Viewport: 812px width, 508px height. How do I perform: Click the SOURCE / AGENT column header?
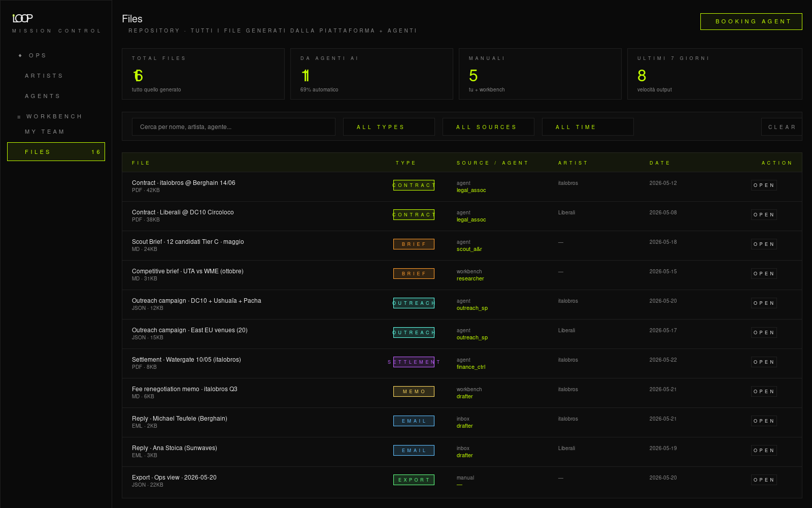[492, 163]
